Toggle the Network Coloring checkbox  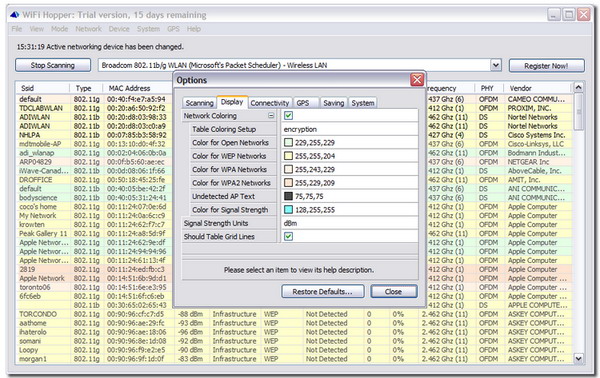click(x=289, y=116)
